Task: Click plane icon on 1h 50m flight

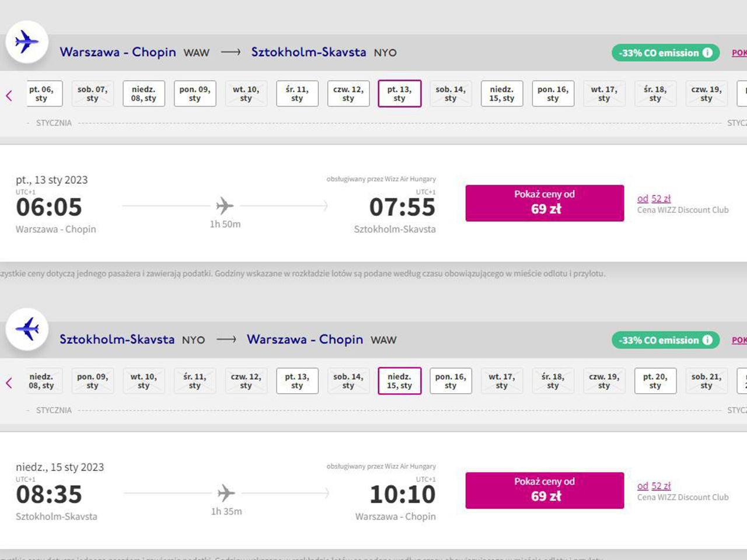Action: tap(225, 206)
